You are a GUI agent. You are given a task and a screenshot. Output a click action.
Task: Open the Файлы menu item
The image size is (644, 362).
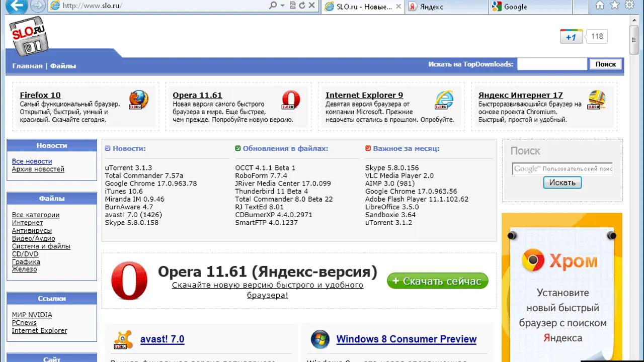(x=63, y=66)
